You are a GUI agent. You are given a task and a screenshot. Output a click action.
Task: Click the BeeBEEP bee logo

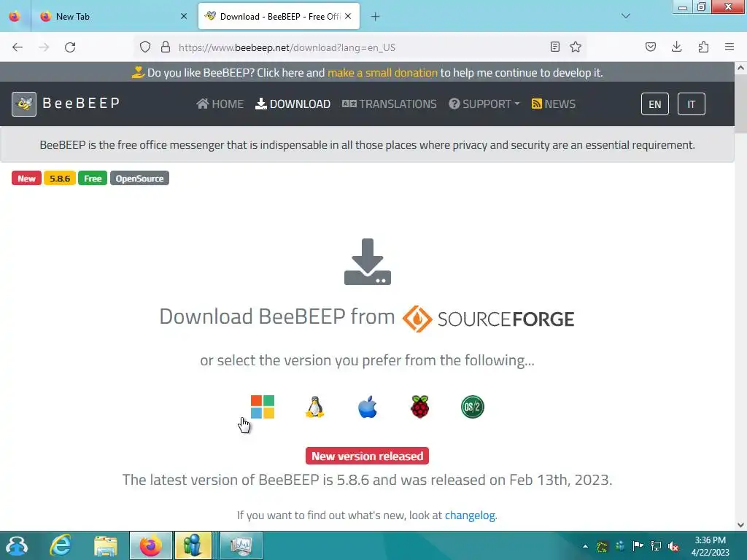point(24,104)
